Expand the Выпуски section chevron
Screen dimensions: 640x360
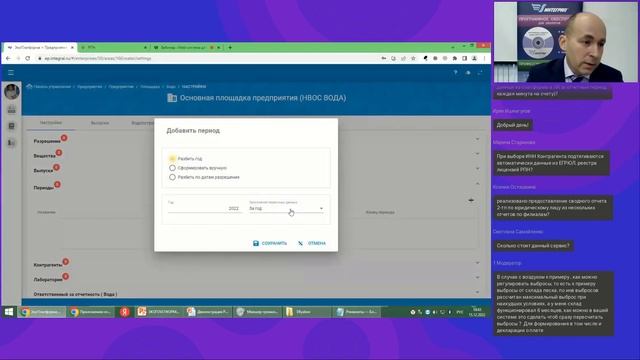coord(477,169)
